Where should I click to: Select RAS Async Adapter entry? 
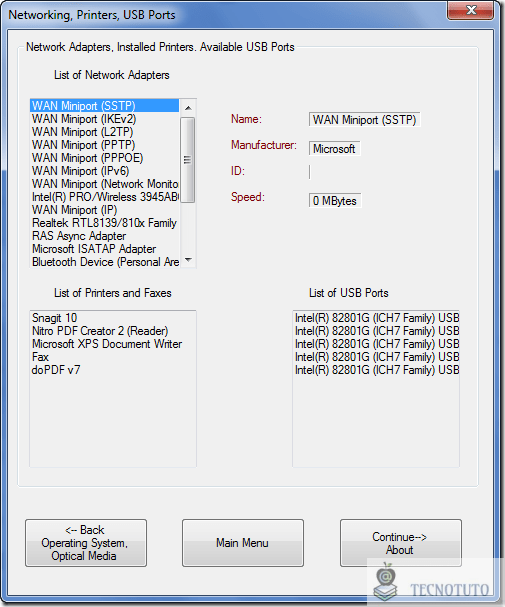(104, 236)
